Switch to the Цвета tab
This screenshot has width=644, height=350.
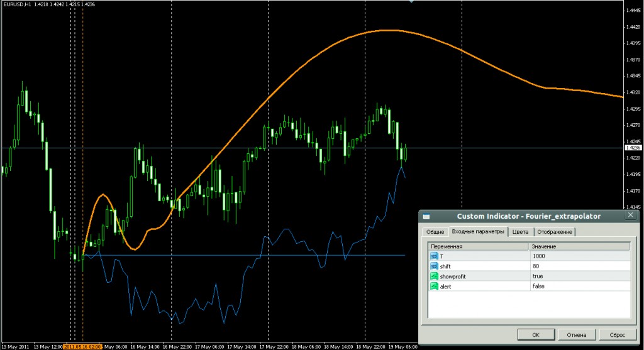coord(520,232)
